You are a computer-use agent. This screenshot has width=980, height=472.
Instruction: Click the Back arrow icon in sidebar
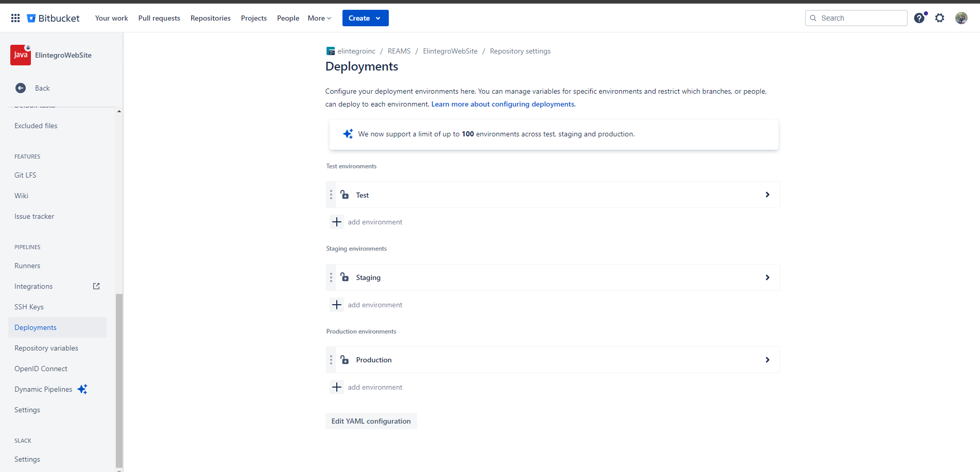(21, 88)
